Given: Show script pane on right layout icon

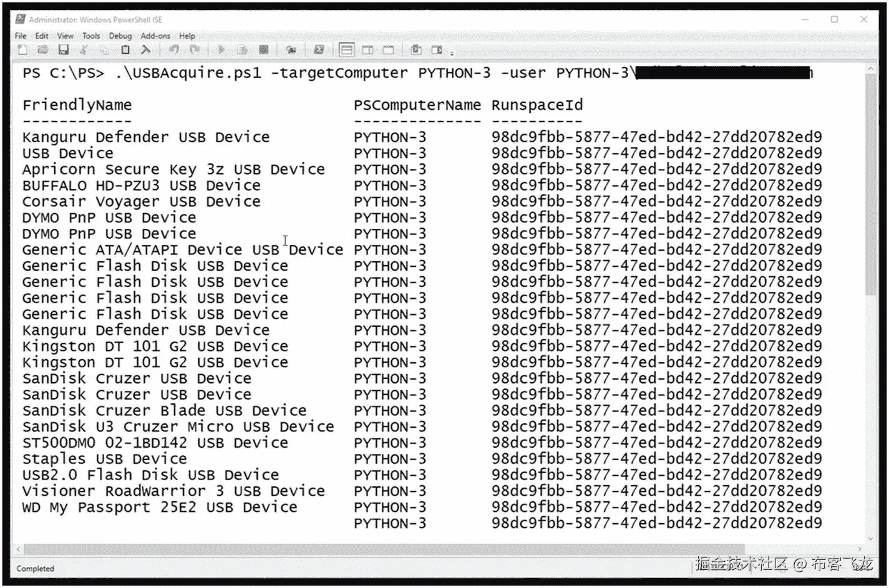Looking at the screenshot, I should (x=367, y=50).
